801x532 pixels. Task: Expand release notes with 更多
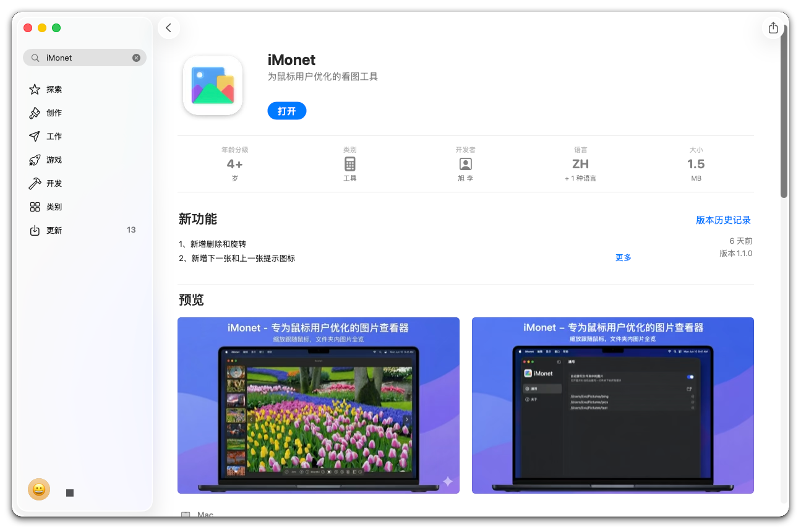[623, 257]
